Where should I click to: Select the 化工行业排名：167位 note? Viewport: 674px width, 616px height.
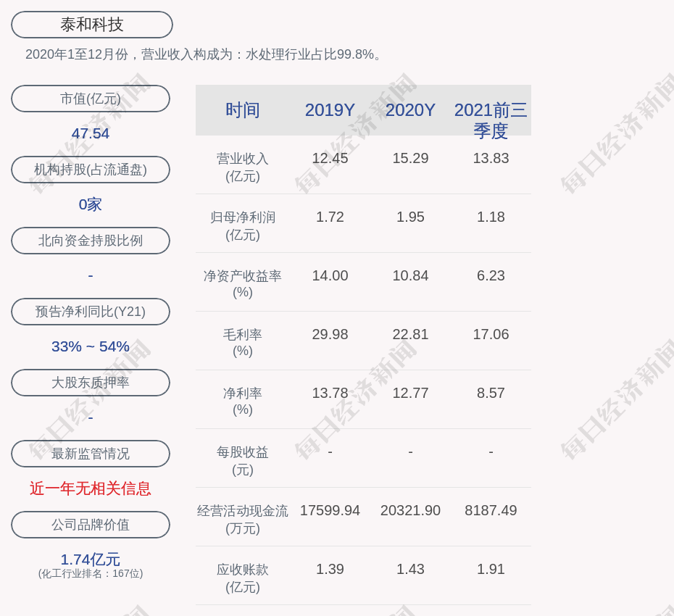click(91, 573)
